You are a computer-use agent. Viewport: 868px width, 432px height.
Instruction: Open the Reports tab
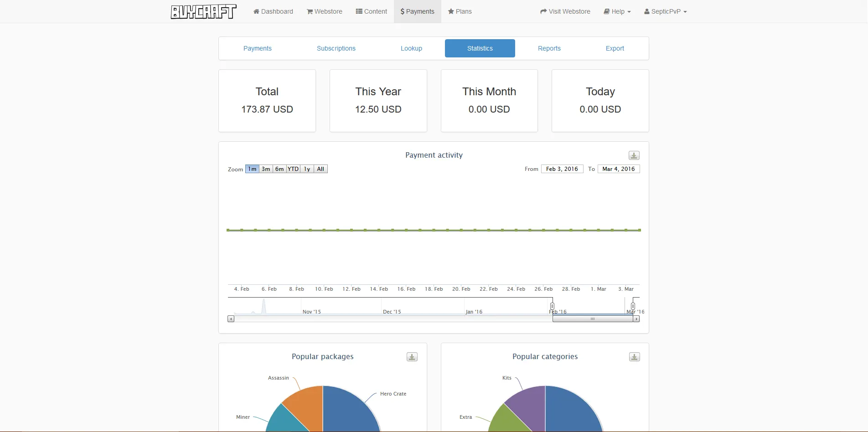click(x=549, y=48)
